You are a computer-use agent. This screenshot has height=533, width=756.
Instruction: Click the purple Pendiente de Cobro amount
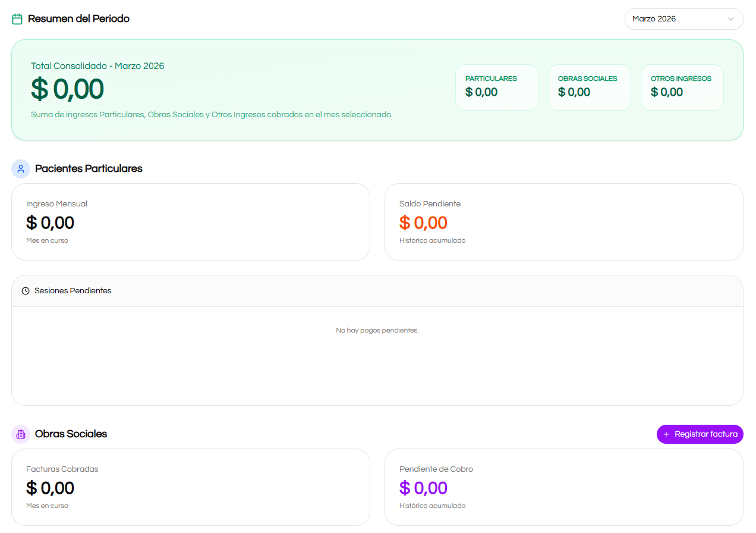423,488
